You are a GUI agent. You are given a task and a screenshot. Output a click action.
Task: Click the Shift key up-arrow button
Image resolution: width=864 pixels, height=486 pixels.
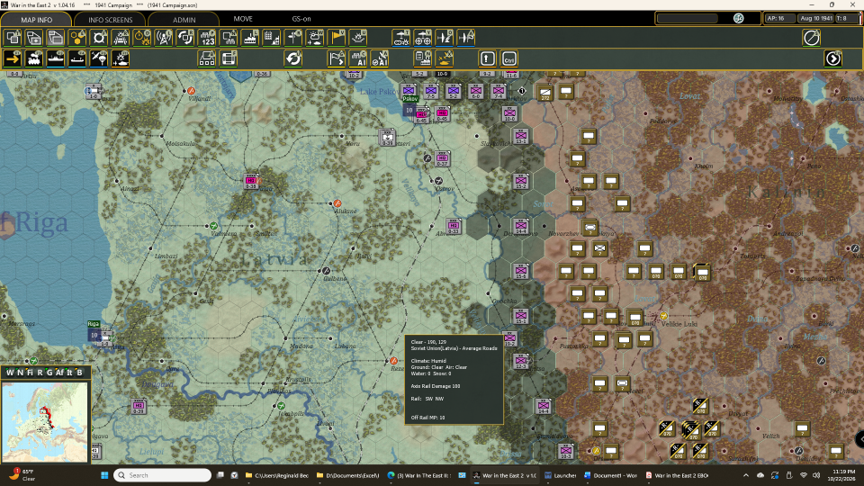pos(487,58)
